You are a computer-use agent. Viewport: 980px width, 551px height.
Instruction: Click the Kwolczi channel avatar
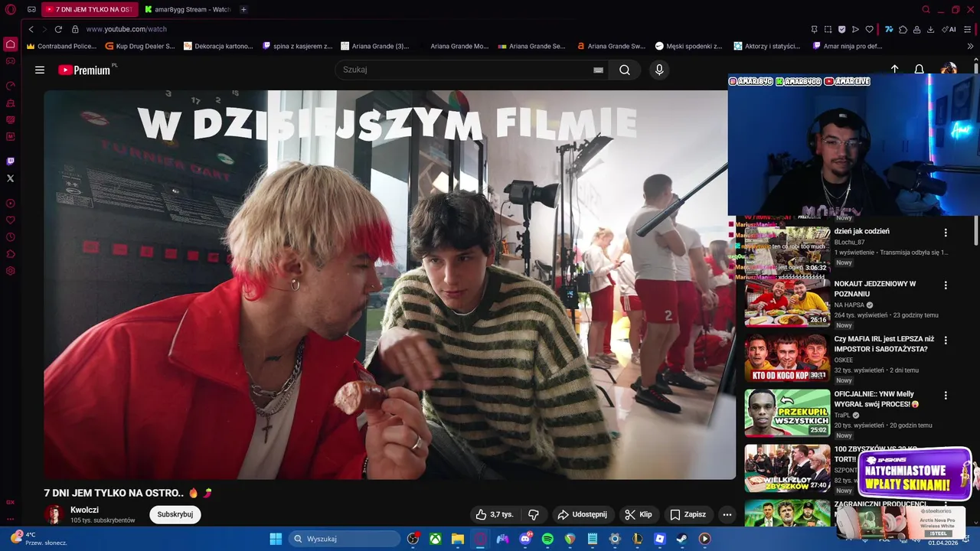pyautogui.click(x=54, y=514)
